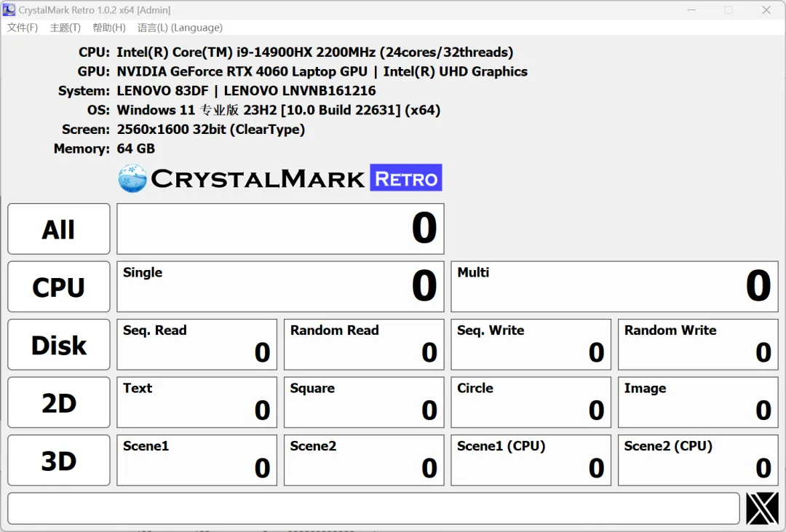
Task: Click the 2D Image score box
Action: coord(698,402)
